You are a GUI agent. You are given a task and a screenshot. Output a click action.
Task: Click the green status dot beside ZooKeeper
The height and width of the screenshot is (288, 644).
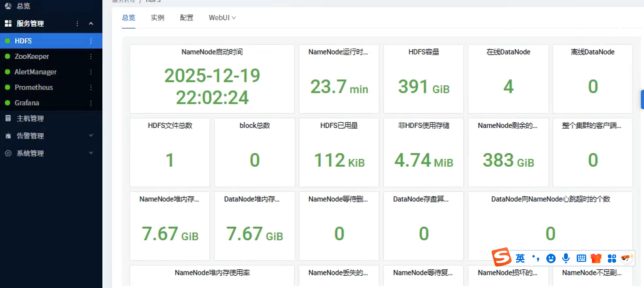coord(7,56)
